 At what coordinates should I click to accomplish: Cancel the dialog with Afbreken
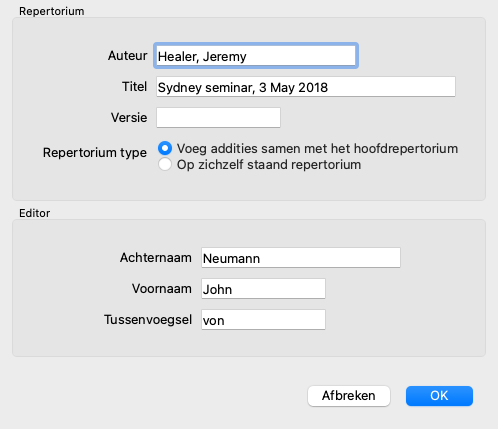349,396
